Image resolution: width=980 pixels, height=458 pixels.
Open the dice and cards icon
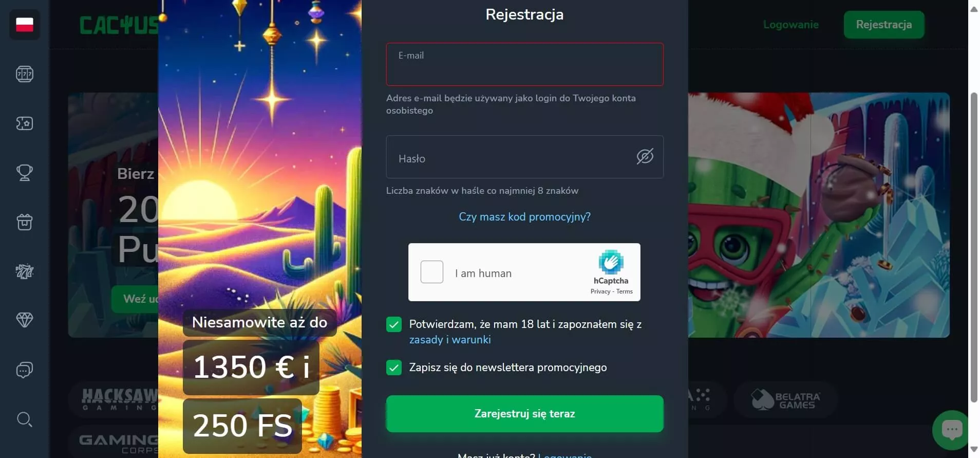pos(25,271)
